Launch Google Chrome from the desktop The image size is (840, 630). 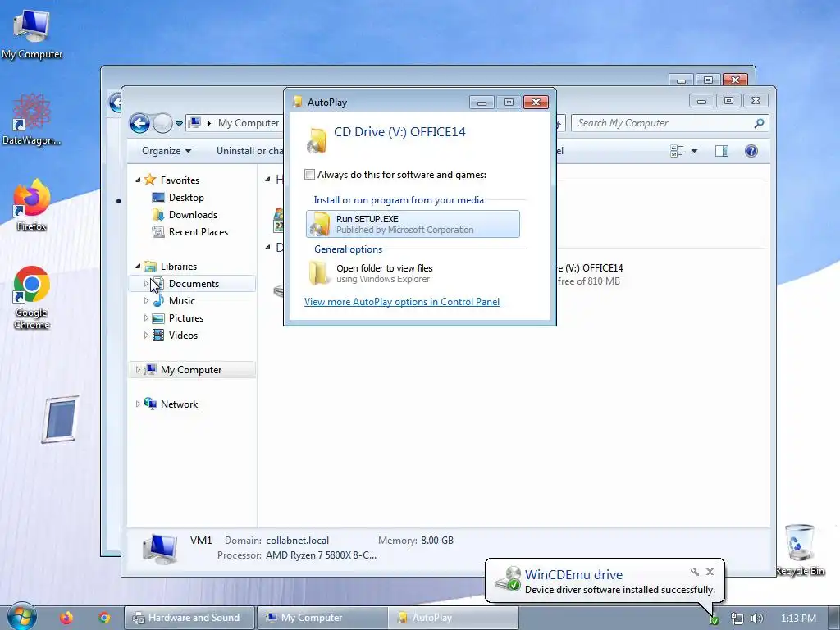tap(31, 297)
